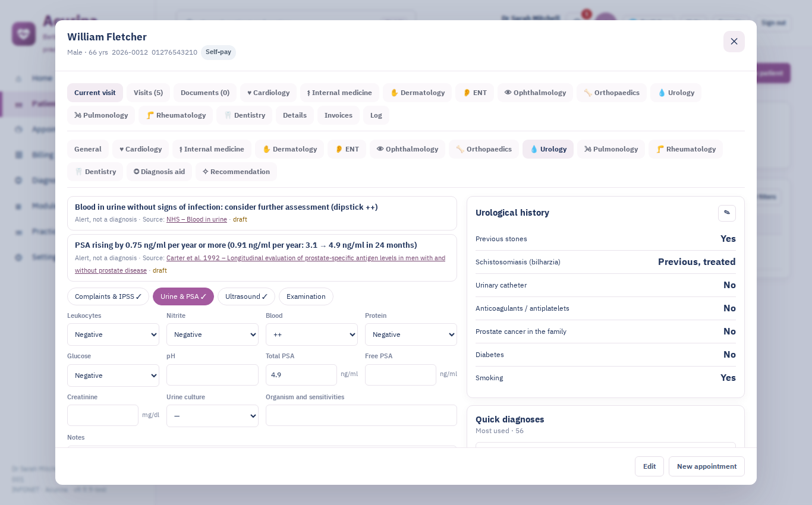Open the Details tab

[x=295, y=115]
